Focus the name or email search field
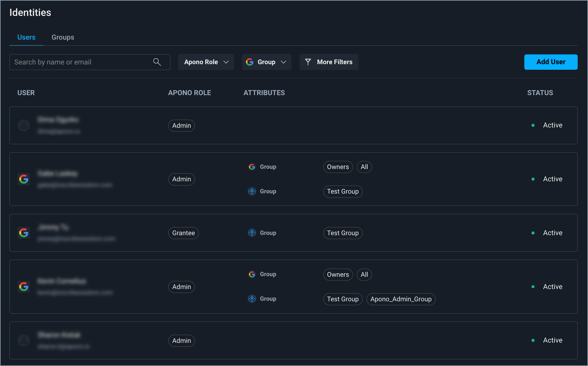This screenshot has height=366, width=588. (81, 62)
